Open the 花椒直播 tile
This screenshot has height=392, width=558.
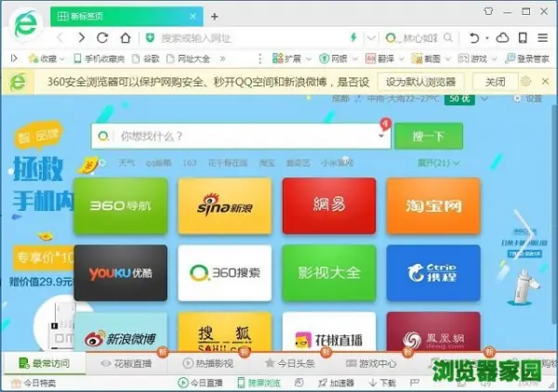coord(329,333)
